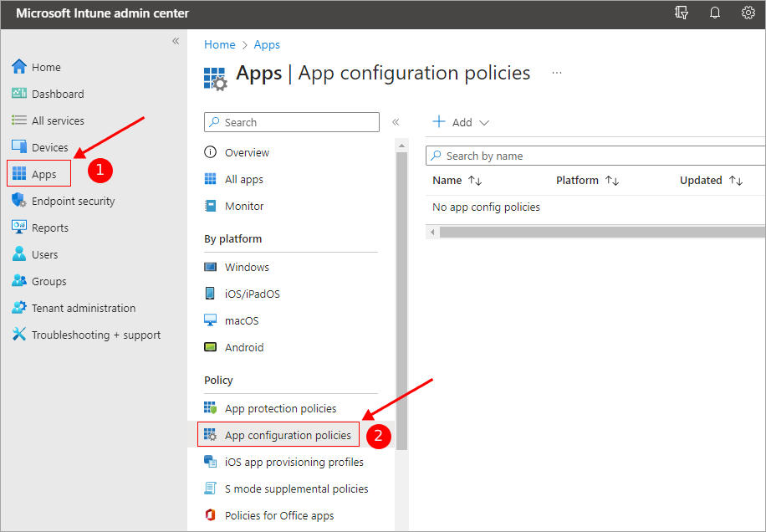
Task: Collapse the main left navigation sidebar
Action: click(176, 41)
